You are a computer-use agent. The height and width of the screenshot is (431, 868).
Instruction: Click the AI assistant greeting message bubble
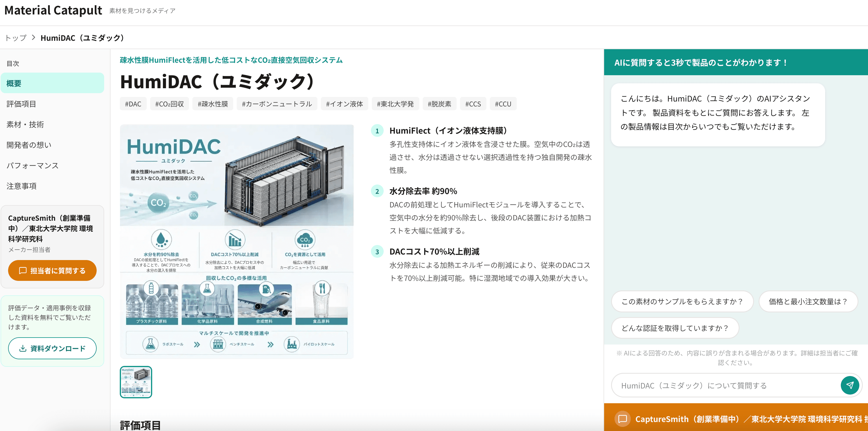[x=718, y=115]
